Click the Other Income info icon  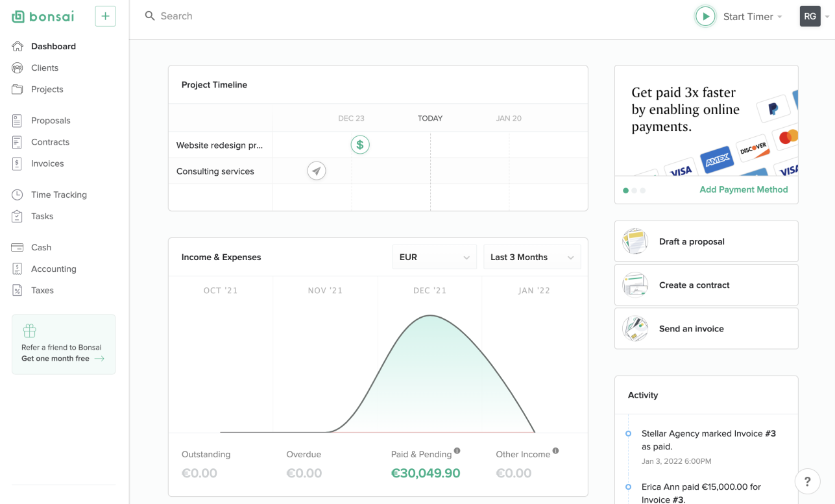pyautogui.click(x=555, y=451)
